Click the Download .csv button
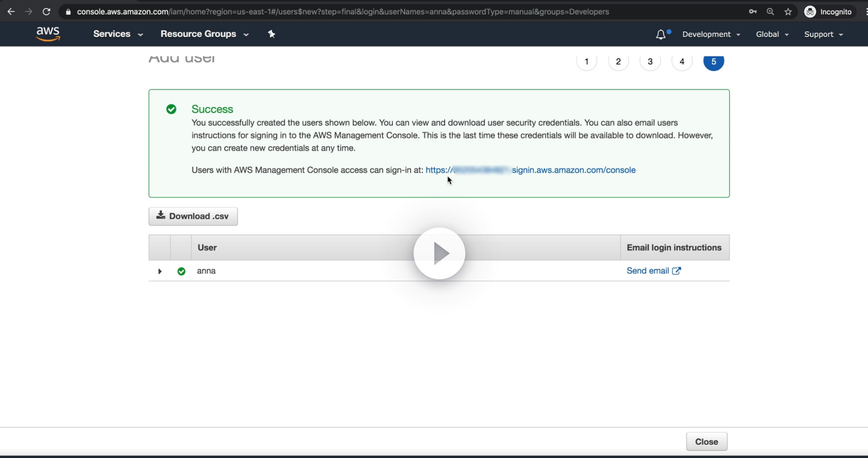The image size is (868, 458). tap(193, 216)
